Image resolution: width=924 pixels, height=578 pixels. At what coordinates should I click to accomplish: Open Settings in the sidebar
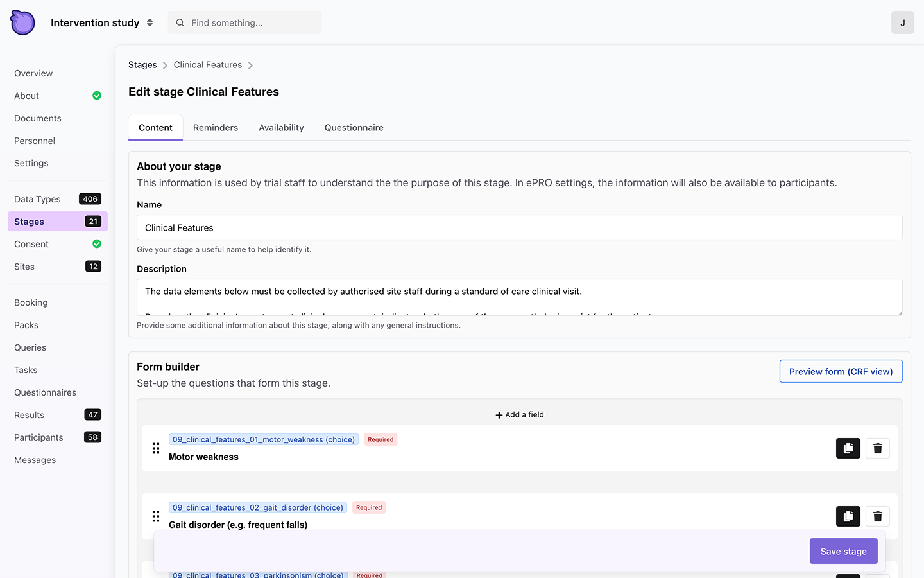coord(31,163)
